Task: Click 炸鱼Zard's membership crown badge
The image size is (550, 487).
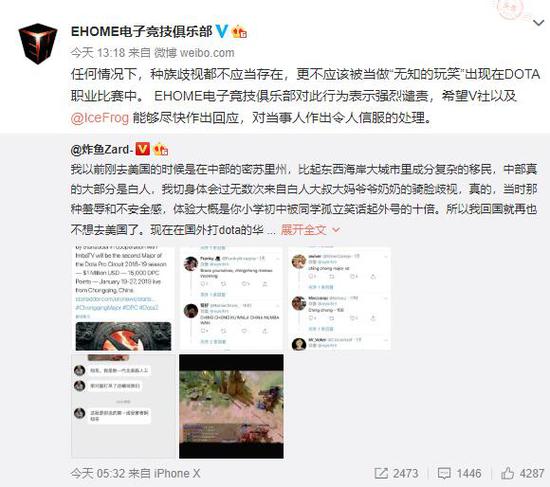Action: pyautogui.click(x=161, y=149)
